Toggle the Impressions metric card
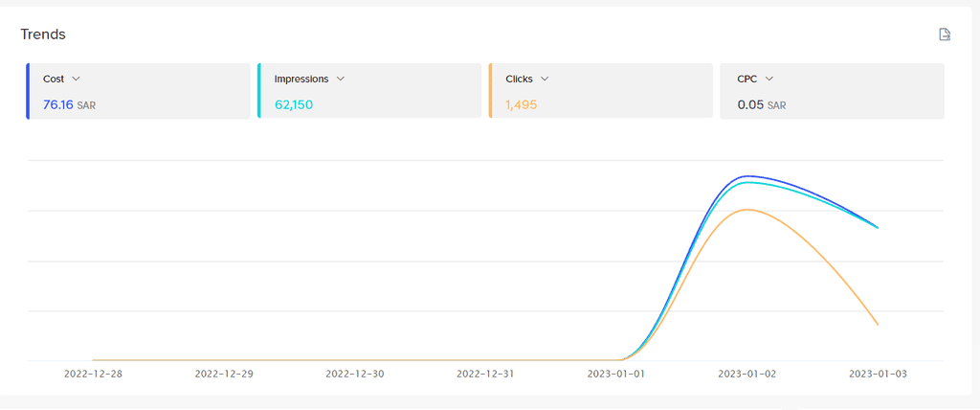The height and width of the screenshot is (410, 980). point(369,91)
